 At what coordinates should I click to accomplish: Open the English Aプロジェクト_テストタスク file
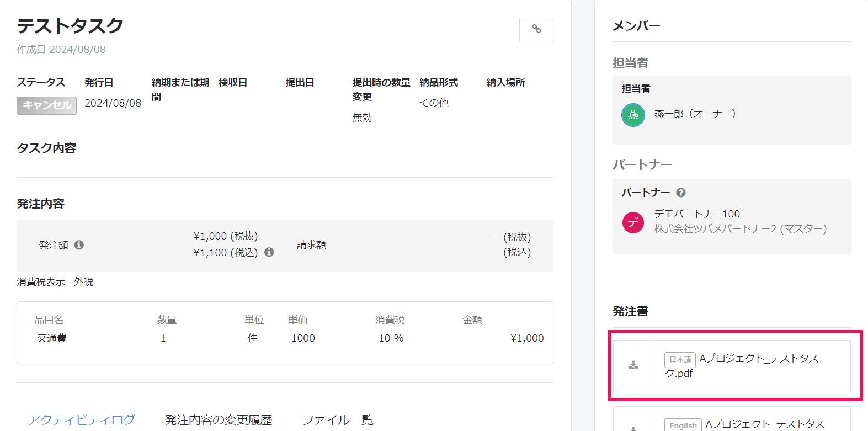765,424
